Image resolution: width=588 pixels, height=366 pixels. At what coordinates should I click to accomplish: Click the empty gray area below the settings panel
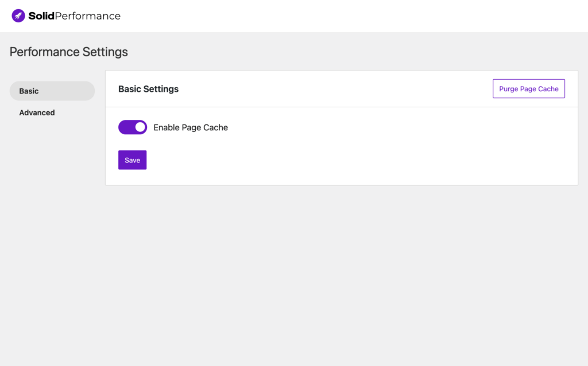pos(341,270)
